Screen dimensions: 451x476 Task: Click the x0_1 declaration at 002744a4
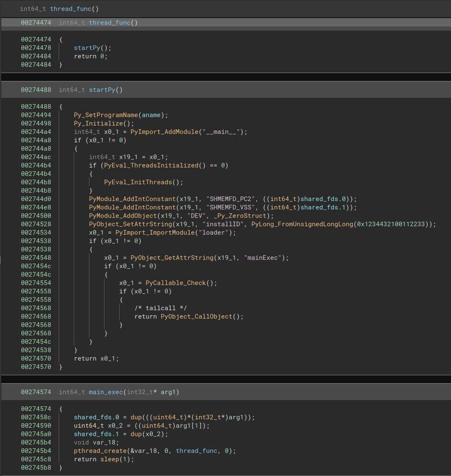pyautogui.click(x=111, y=132)
